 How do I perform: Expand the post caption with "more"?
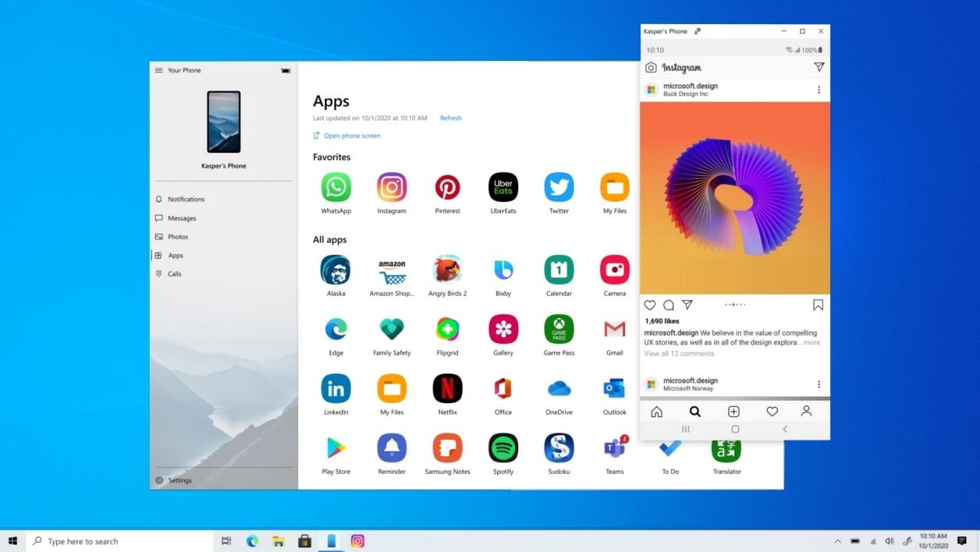(811, 342)
